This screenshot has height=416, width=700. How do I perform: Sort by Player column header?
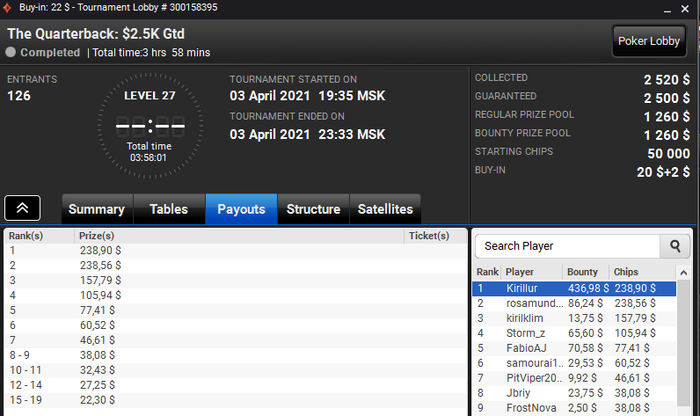[532, 272]
